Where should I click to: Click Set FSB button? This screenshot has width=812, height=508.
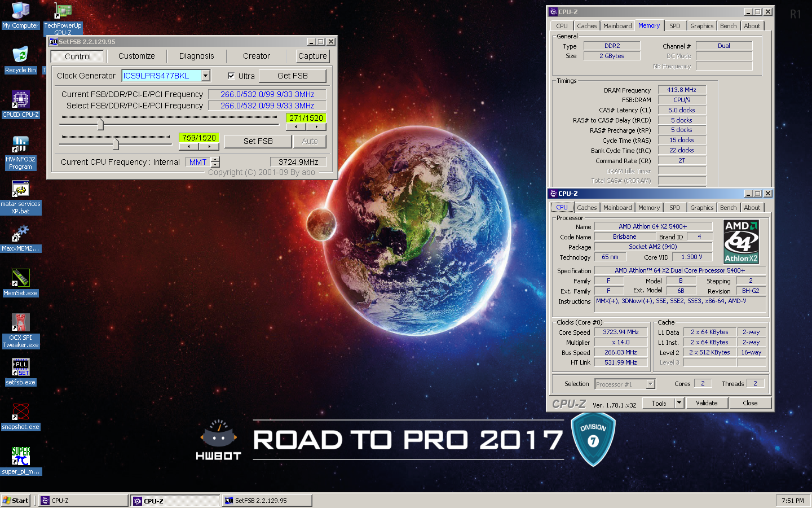click(x=258, y=141)
